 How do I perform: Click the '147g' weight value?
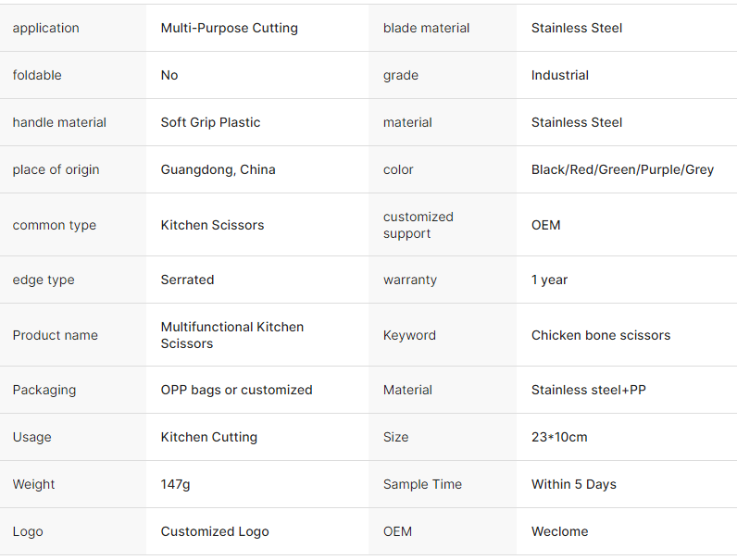tap(175, 484)
